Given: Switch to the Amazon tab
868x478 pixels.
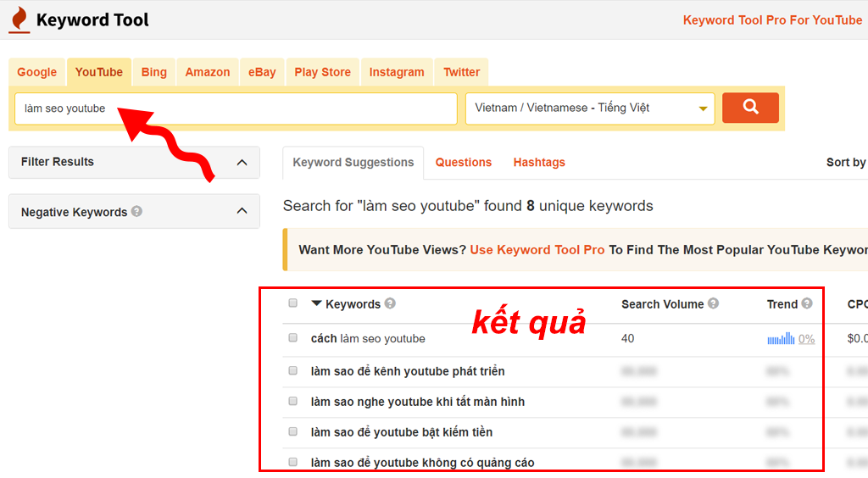Looking at the screenshot, I should click(208, 72).
